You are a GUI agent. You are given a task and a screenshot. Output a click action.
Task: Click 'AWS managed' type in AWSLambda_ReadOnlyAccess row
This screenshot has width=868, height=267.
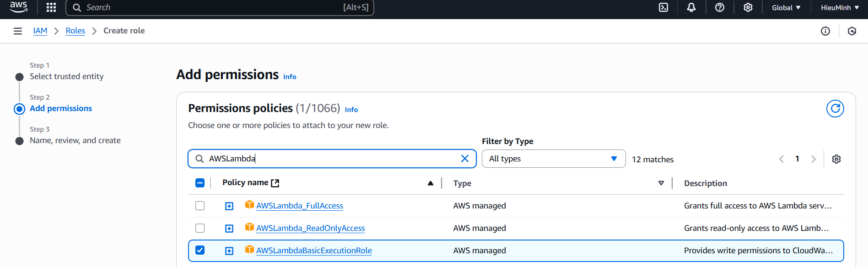point(480,228)
